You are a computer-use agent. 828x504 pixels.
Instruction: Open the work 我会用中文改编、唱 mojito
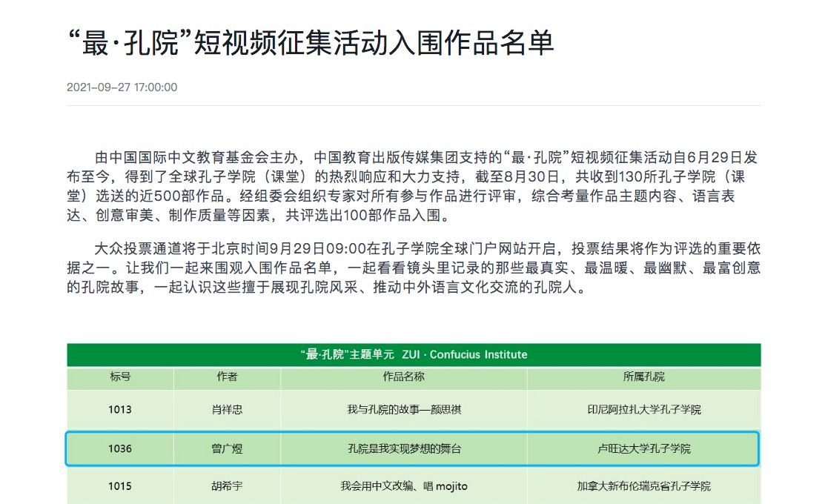point(404,486)
